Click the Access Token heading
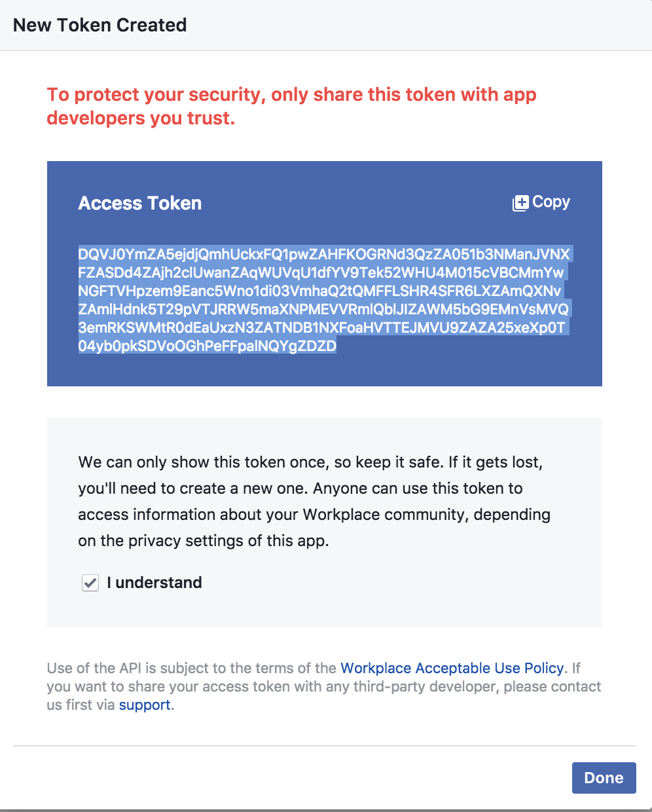This screenshot has height=812, width=652. coord(140,203)
